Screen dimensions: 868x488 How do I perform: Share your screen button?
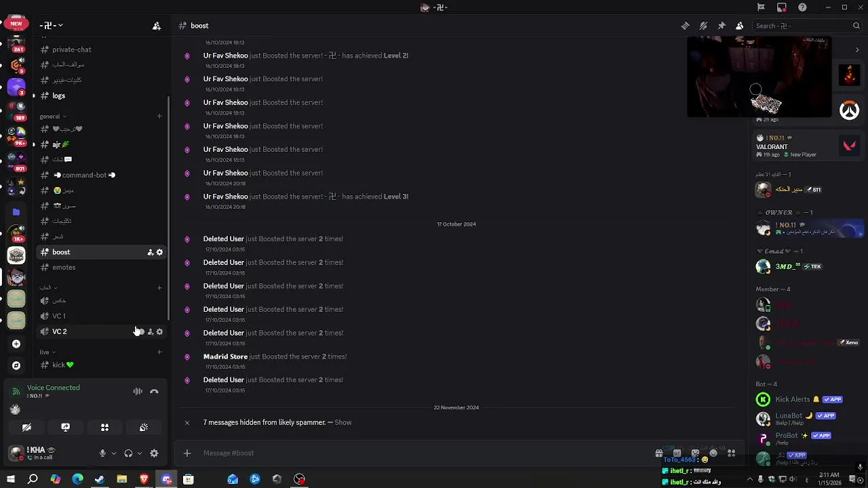[66, 428]
